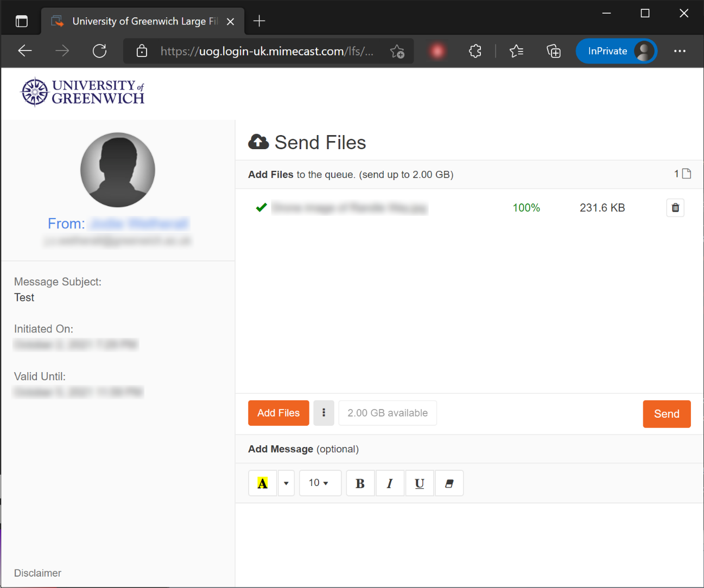
Task: Click the eraser clear formatting icon
Action: coord(449,483)
